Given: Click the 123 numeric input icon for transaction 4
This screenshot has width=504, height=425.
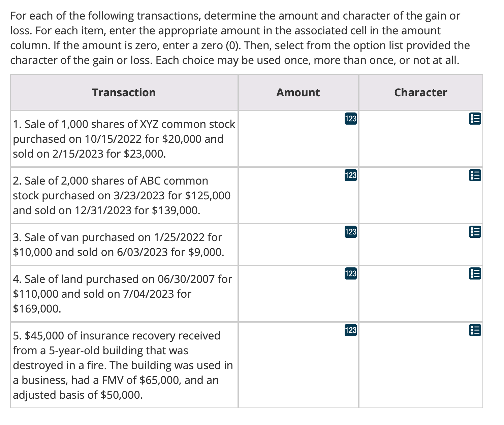Looking at the screenshot, I should (351, 274).
